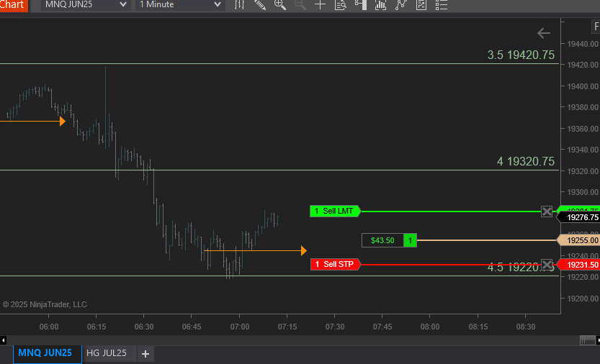Click the Zoom In magnifier icon
Viewport: 600px width, 364px height.
(x=280, y=5)
